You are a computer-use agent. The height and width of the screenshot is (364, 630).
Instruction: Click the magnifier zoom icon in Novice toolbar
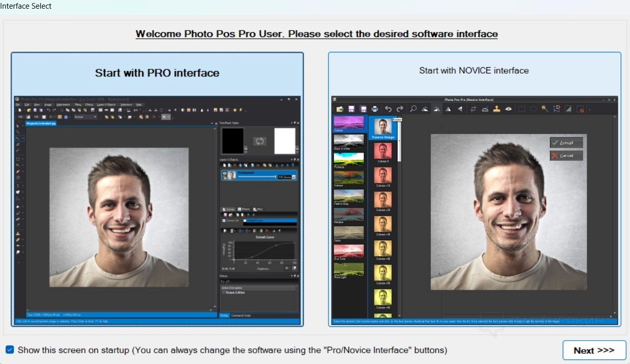(x=413, y=109)
